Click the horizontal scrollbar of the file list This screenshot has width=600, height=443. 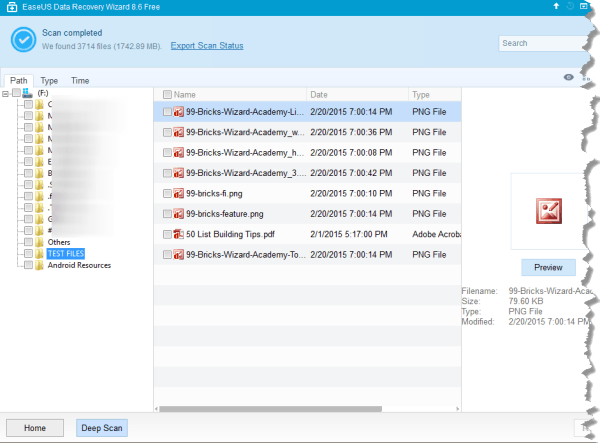(270, 409)
